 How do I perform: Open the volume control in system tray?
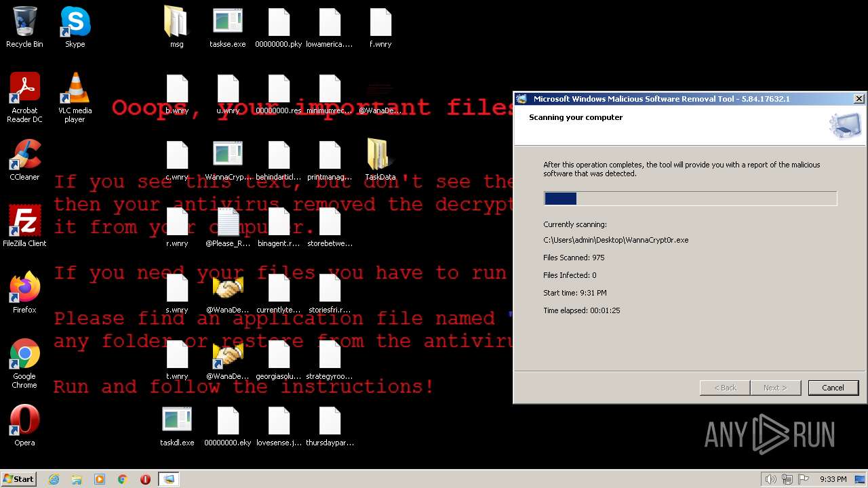(x=770, y=479)
